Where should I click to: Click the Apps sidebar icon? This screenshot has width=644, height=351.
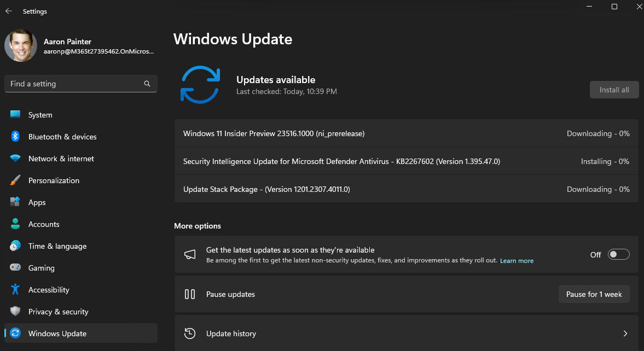pos(15,202)
